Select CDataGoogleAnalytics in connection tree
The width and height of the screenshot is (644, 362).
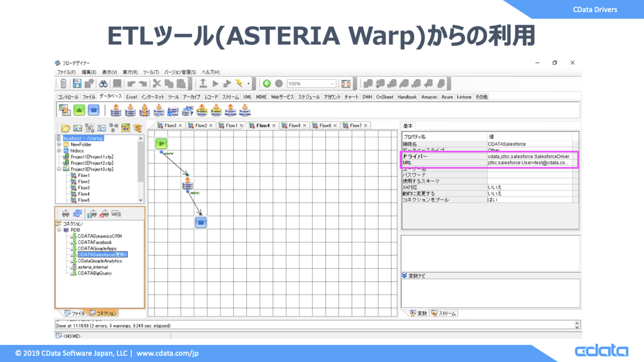coord(99,261)
